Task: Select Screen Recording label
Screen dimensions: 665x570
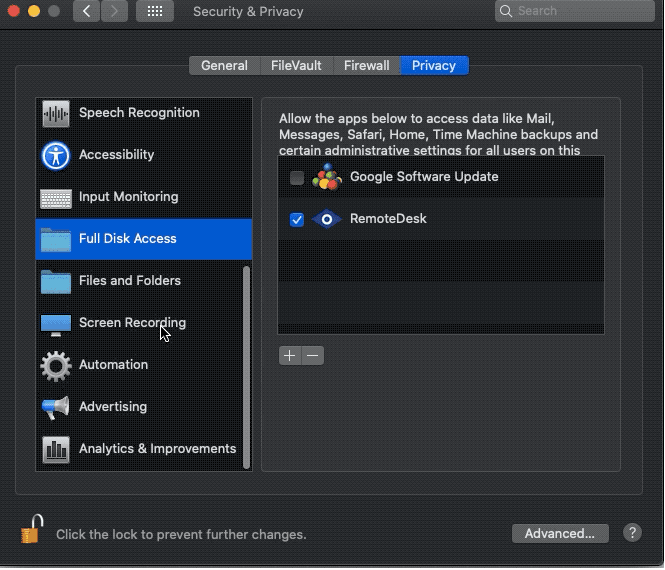Action: click(x=132, y=323)
